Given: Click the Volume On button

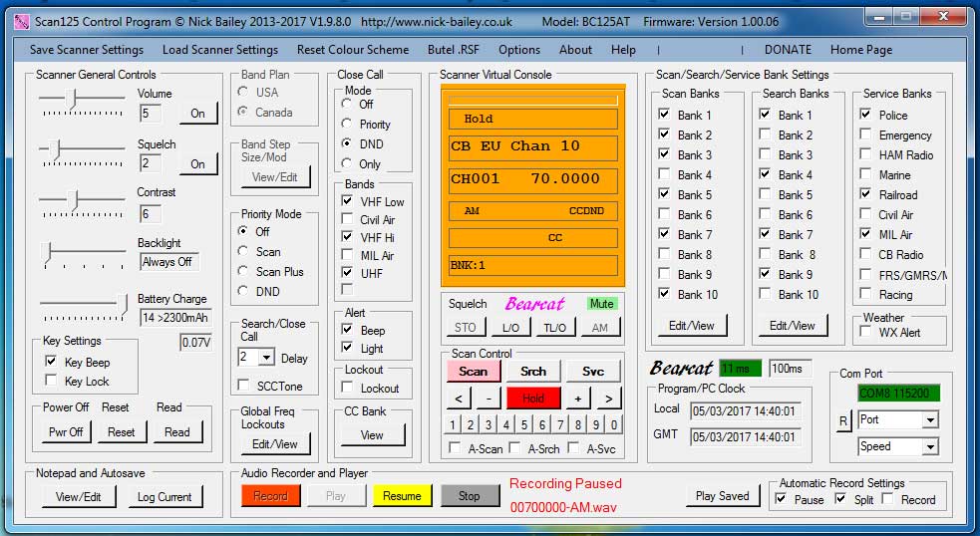Looking at the screenshot, I should 197,113.
